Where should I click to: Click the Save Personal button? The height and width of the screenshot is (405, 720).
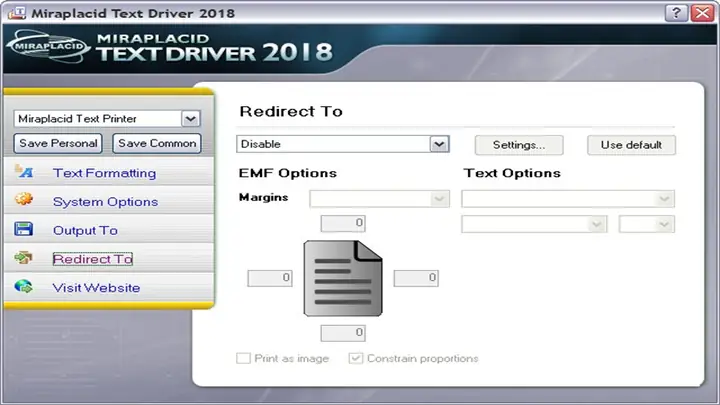[x=58, y=143]
